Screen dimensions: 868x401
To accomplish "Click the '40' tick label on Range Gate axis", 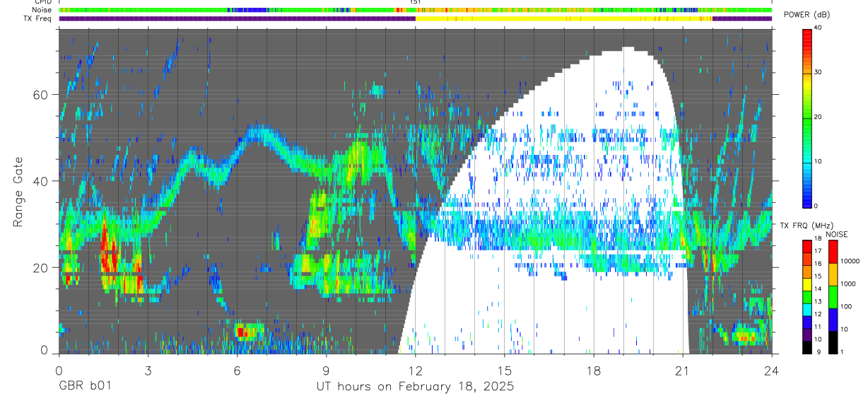I will click(42, 181).
